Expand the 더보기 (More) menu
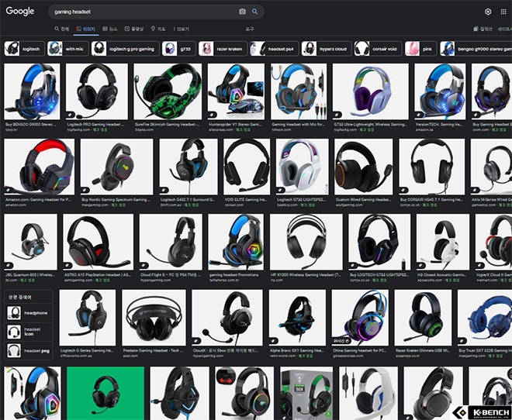 (182, 29)
